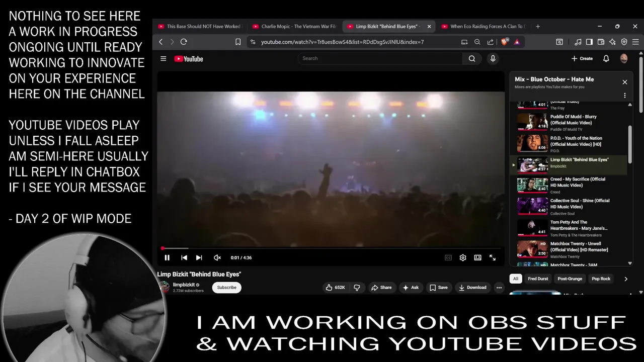Unmute the video using the speaker icon
The height and width of the screenshot is (362, 644).
[x=217, y=257]
